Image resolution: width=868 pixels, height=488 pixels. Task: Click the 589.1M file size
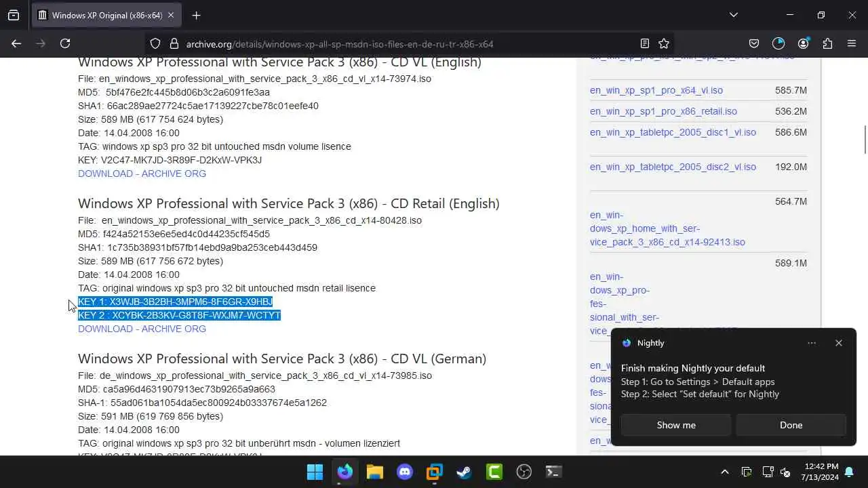click(791, 263)
